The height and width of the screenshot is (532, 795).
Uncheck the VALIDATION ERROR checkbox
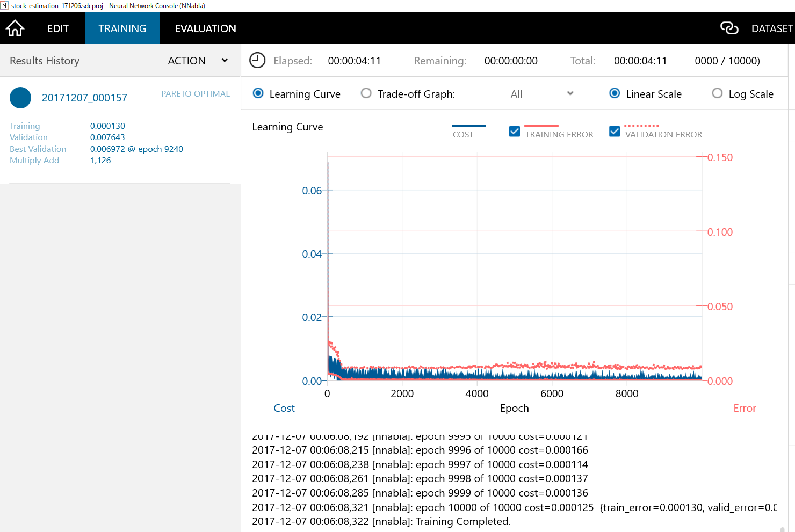coord(614,131)
